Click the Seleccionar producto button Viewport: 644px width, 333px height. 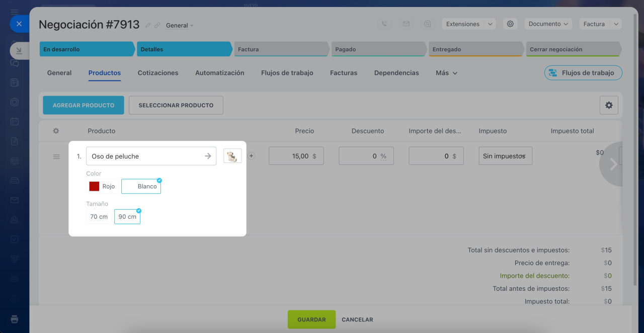176,105
